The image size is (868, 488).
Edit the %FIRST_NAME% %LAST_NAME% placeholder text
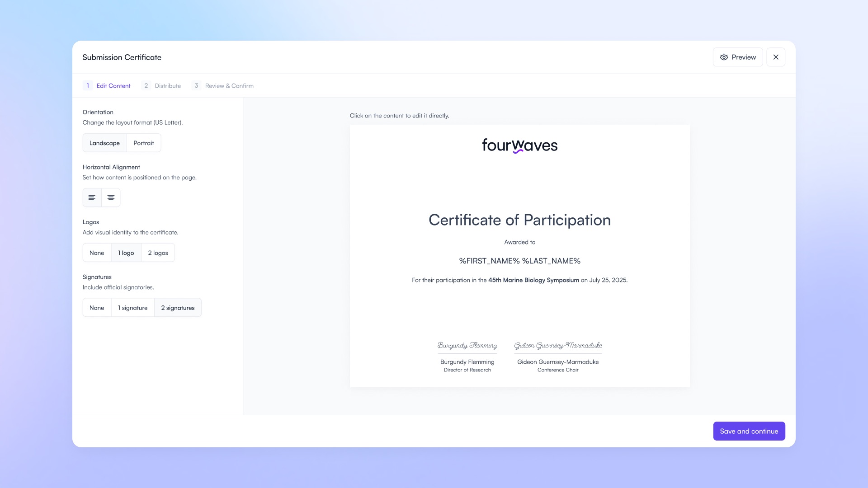(x=519, y=261)
